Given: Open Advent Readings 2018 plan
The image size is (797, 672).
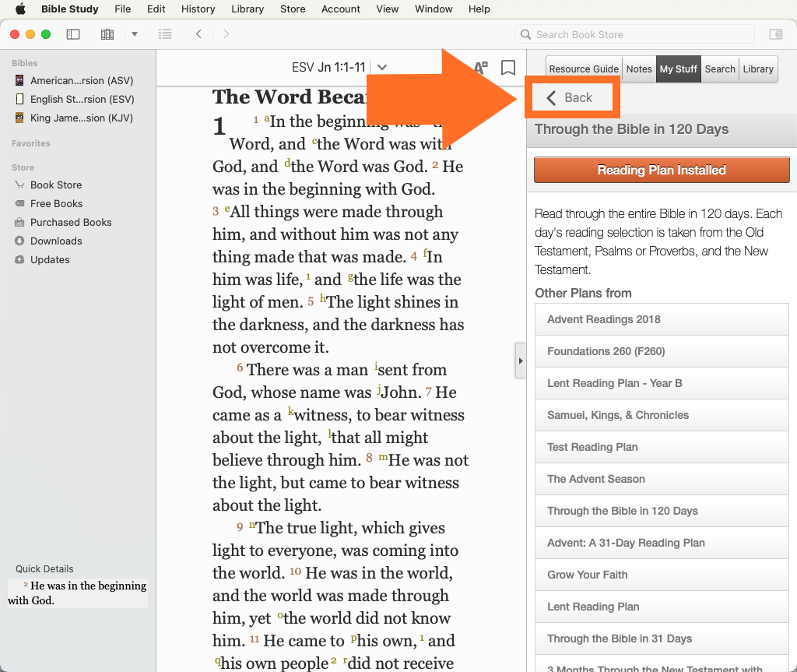Looking at the screenshot, I should (x=662, y=319).
